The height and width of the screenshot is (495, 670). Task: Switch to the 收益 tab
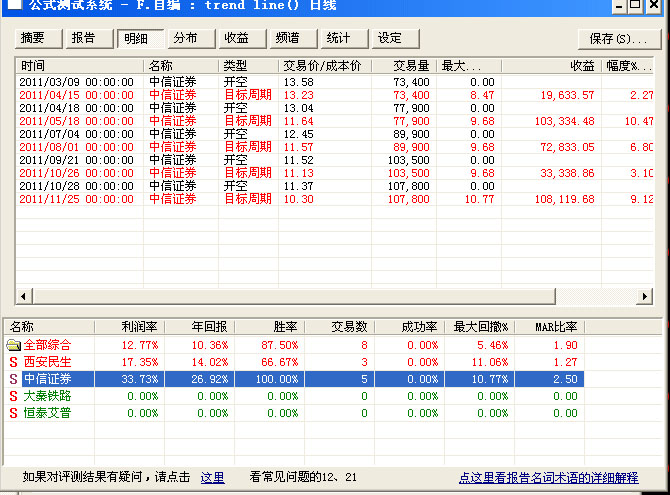click(x=242, y=38)
